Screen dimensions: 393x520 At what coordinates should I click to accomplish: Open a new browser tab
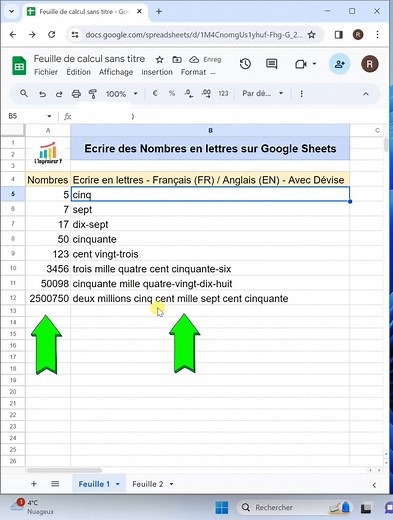[159, 12]
